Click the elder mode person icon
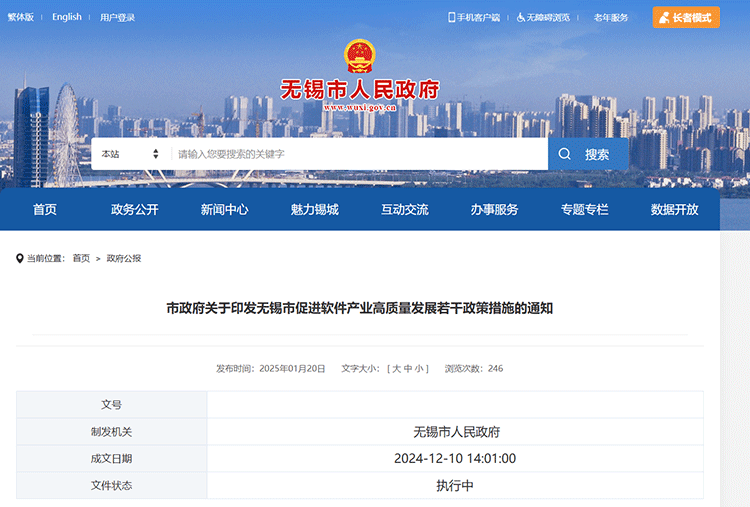This screenshot has height=507, width=750. 664,18
